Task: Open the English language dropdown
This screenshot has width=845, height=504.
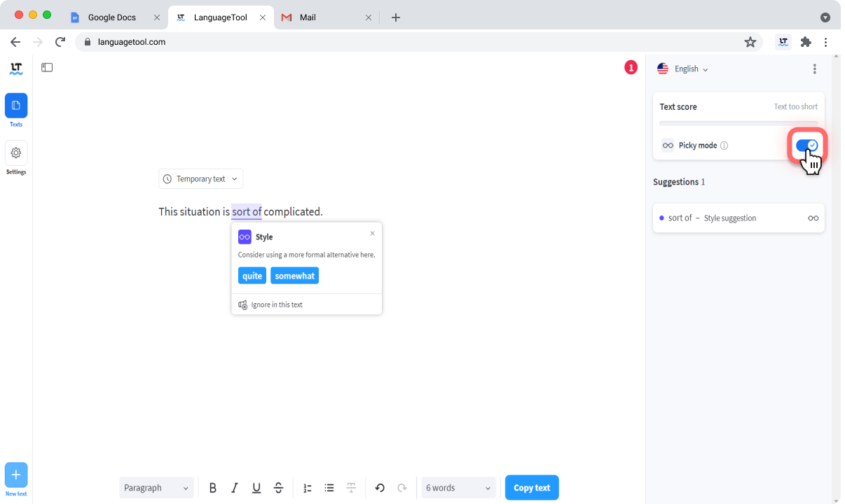Action: click(683, 69)
